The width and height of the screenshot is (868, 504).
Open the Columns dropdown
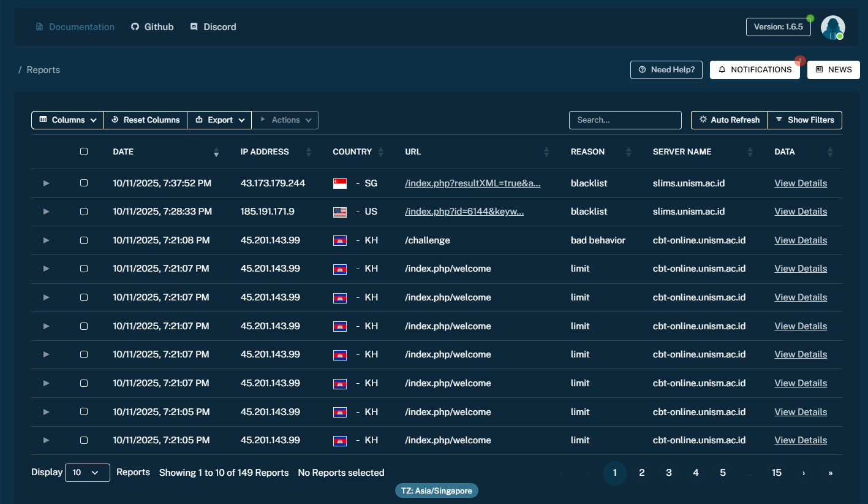67,120
